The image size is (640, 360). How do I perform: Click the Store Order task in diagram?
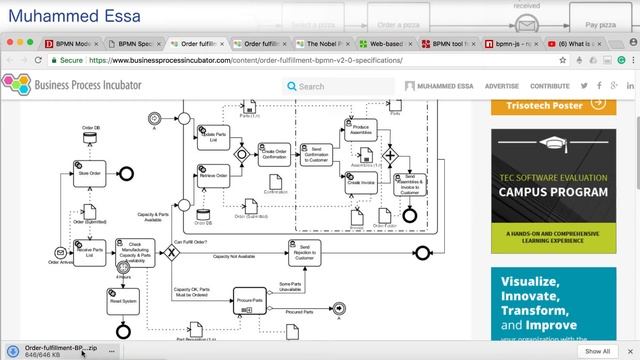point(89,174)
